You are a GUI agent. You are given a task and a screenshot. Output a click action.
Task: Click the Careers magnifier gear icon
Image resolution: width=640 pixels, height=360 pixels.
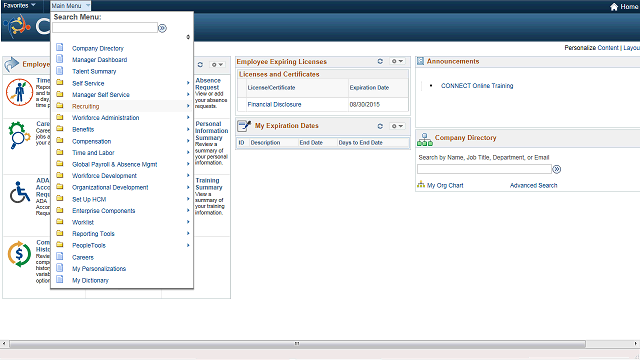[x=19, y=135]
